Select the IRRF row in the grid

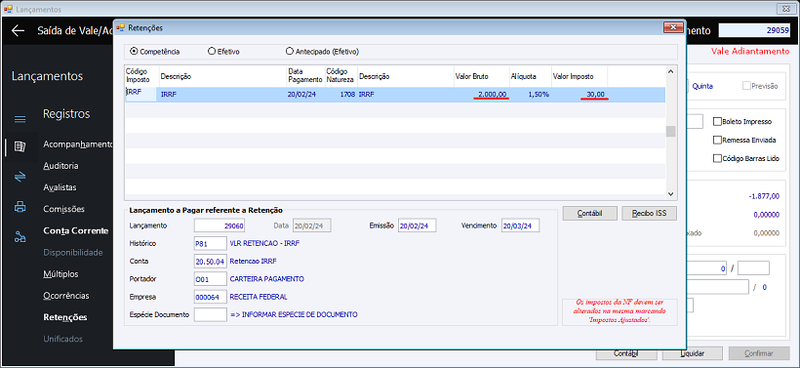(395, 95)
